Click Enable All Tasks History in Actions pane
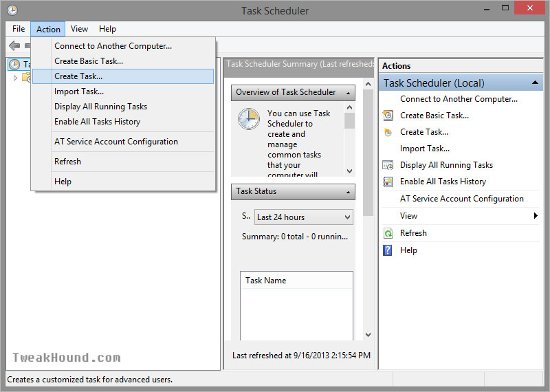Viewport: 550px width, 392px height. coord(443,182)
